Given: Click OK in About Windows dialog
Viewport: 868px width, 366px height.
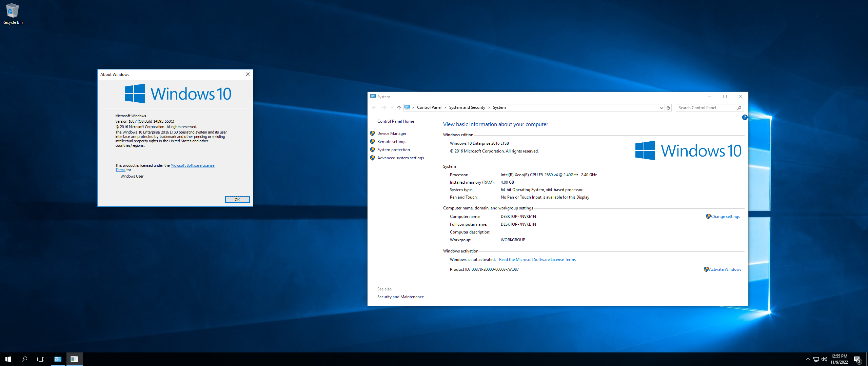Looking at the screenshot, I should (x=237, y=200).
